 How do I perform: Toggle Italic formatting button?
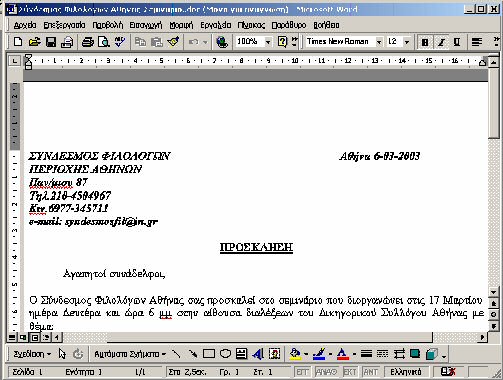point(441,42)
